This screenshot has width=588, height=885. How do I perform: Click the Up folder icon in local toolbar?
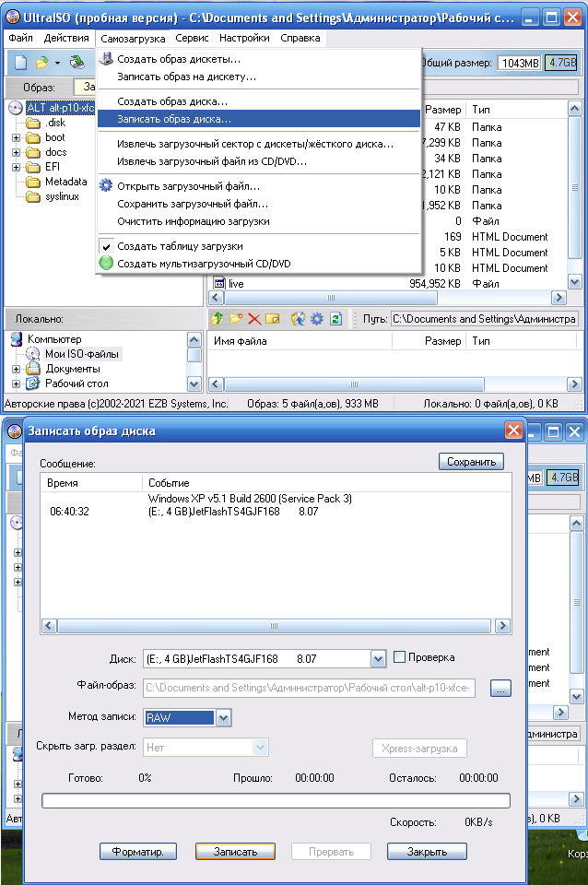click(218, 319)
